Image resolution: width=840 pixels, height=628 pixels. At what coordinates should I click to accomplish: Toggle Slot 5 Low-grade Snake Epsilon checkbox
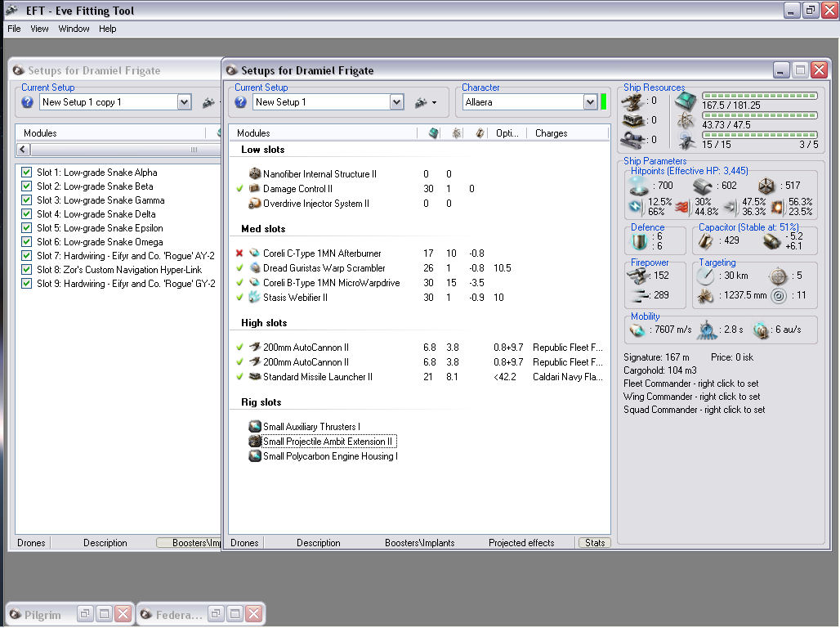point(28,228)
